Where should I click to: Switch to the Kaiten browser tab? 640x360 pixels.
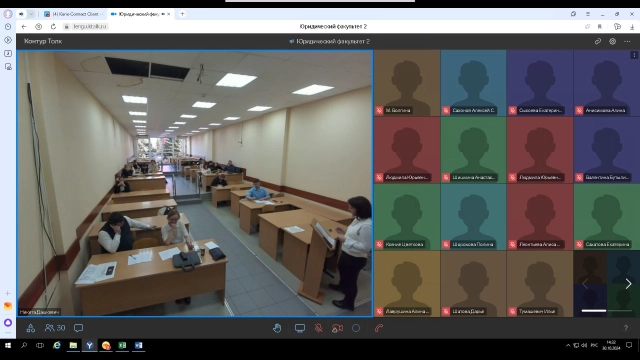point(72,14)
